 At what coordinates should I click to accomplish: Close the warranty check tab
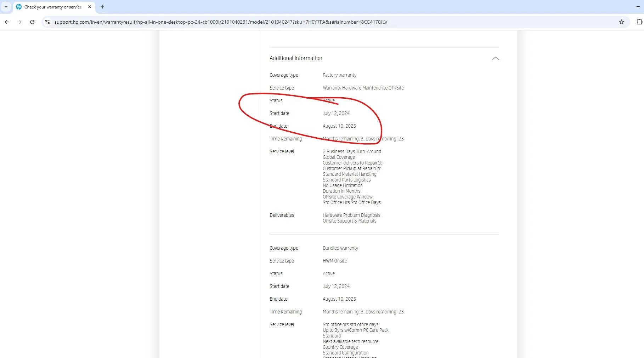(x=90, y=7)
